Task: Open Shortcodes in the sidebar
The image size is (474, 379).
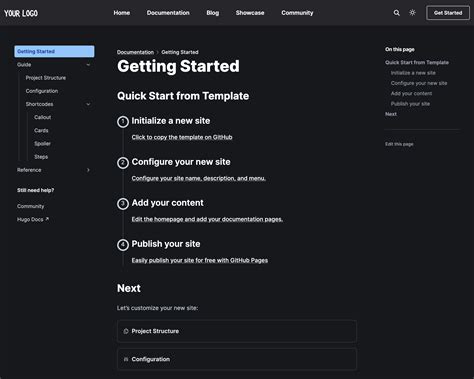Action: pyautogui.click(x=39, y=104)
